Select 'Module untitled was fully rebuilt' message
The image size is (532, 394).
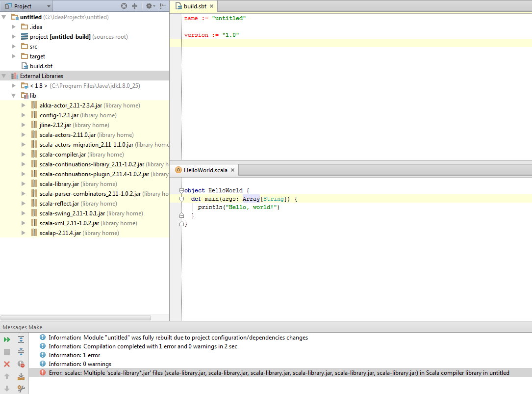click(x=178, y=337)
